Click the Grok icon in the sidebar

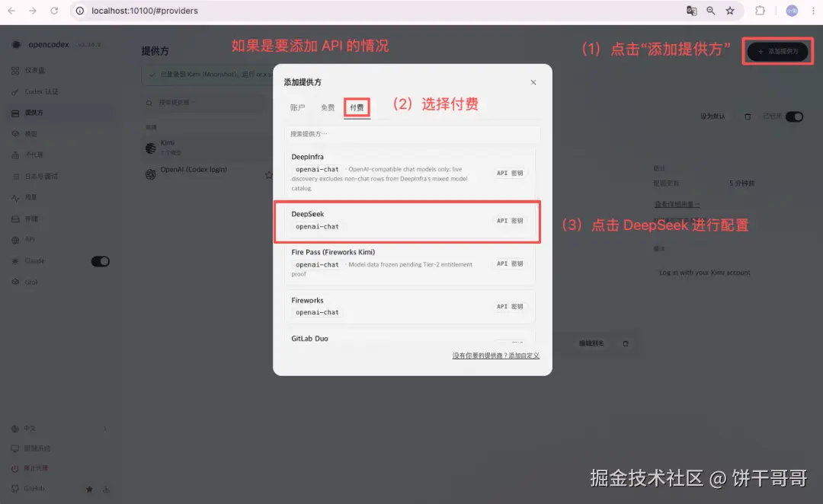point(15,282)
